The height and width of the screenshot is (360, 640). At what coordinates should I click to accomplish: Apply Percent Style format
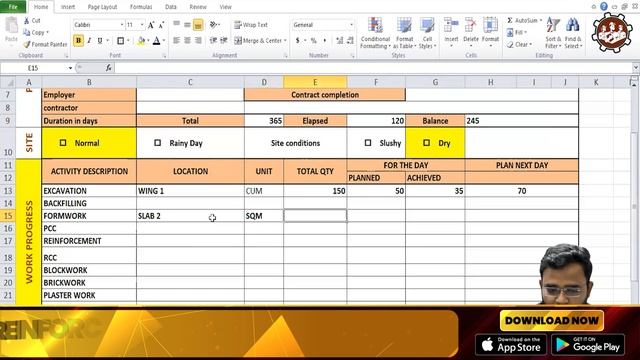[313, 40]
